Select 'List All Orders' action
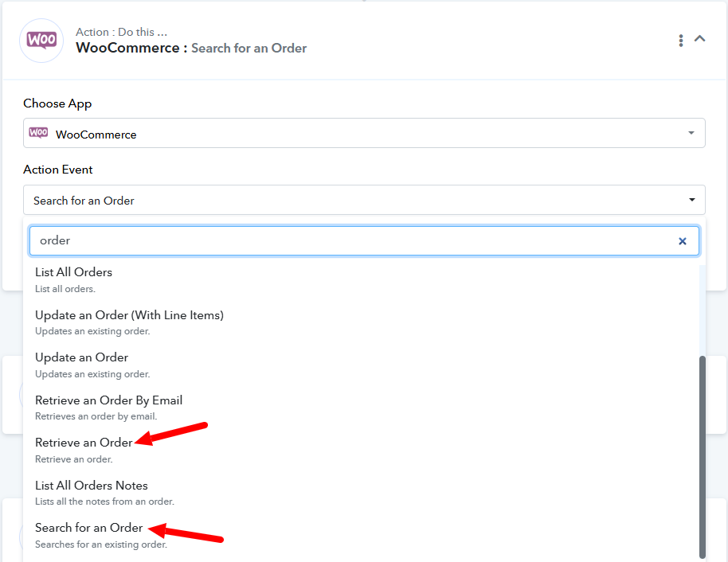728x562 pixels. click(x=74, y=272)
